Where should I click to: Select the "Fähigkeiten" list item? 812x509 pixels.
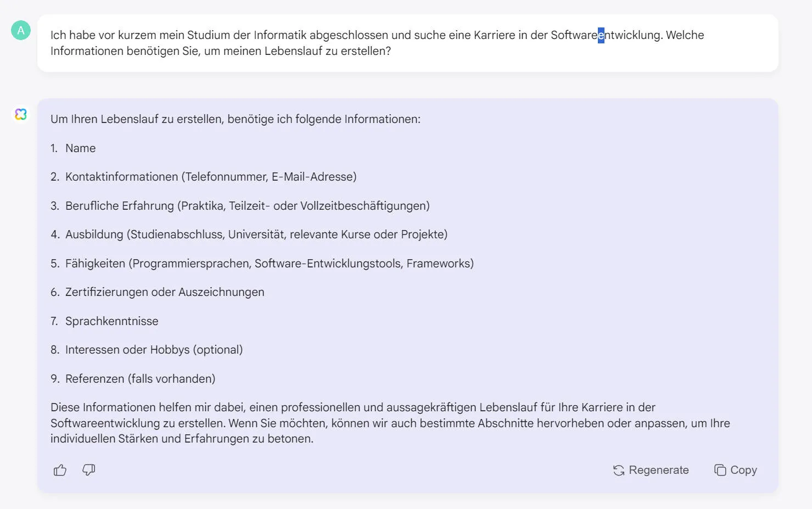point(270,263)
